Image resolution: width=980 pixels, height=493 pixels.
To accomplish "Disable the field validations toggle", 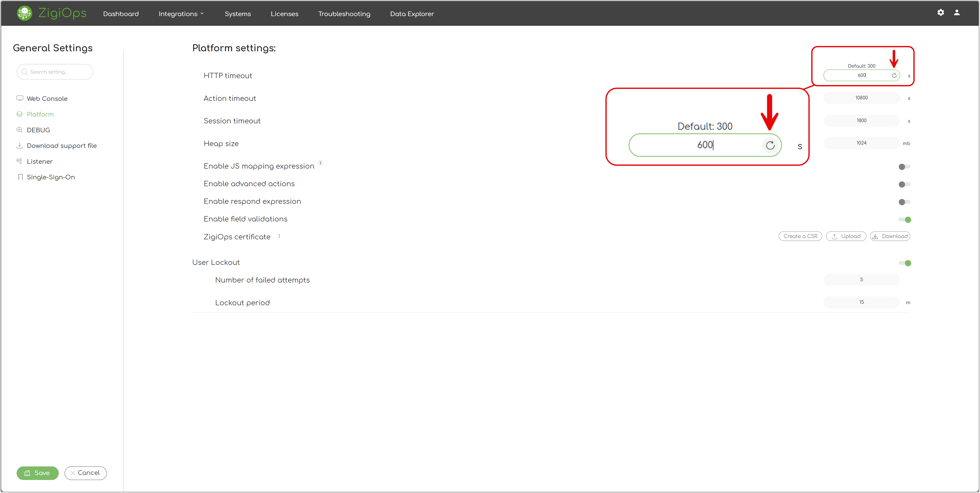I will point(905,220).
